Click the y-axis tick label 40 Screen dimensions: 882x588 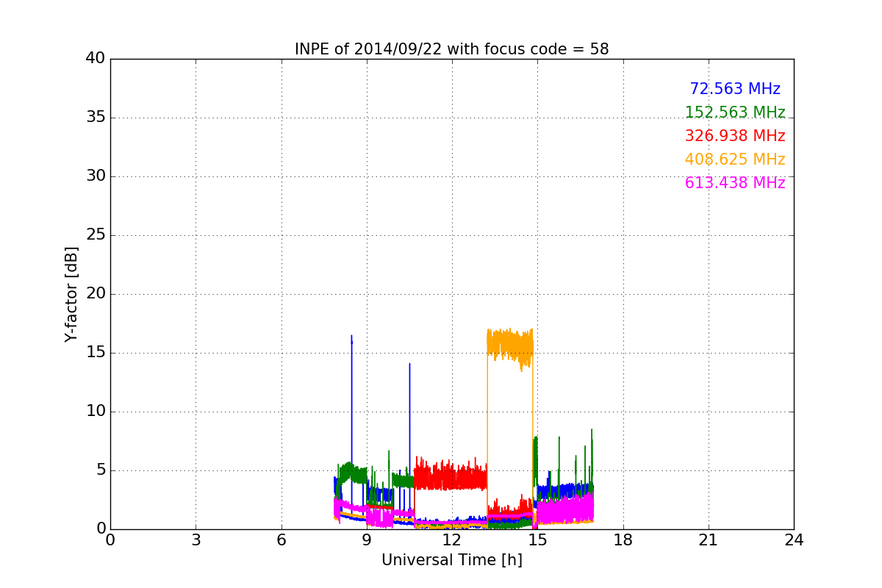point(96,59)
